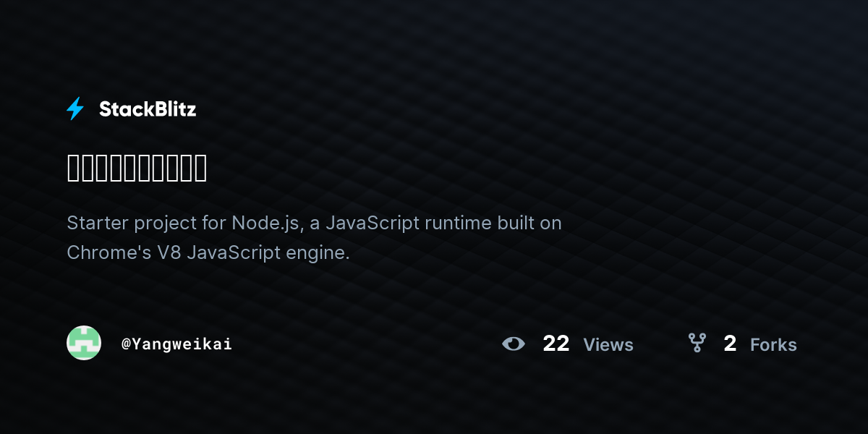Click the Forks label

pos(773,345)
